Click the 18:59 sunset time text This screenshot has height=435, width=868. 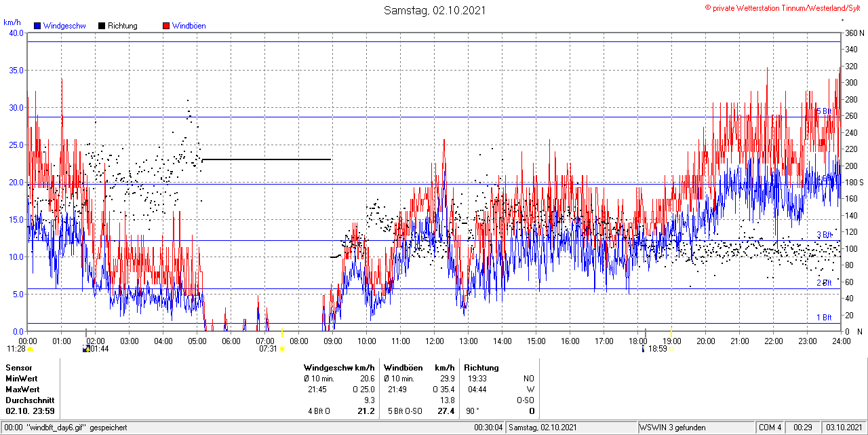pos(658,349)
